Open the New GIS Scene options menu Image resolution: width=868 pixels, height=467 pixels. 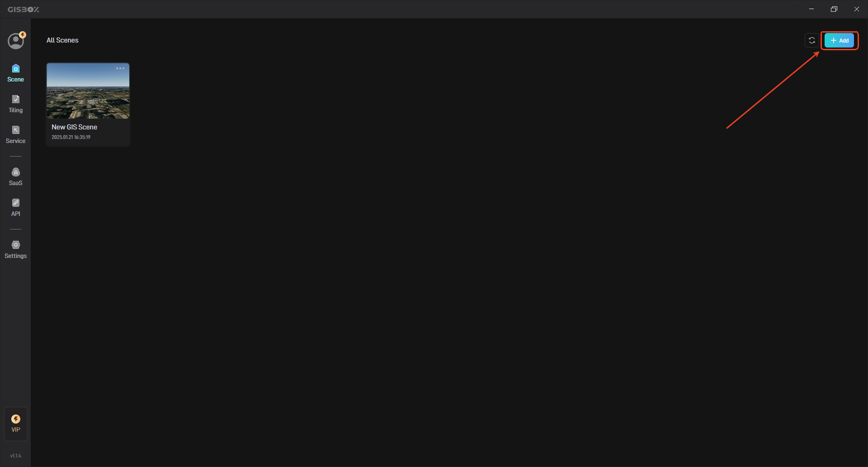point(120,68)
